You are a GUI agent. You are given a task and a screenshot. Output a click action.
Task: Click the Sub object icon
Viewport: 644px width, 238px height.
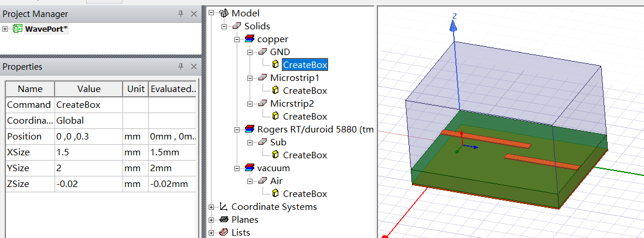pos(263,142)
